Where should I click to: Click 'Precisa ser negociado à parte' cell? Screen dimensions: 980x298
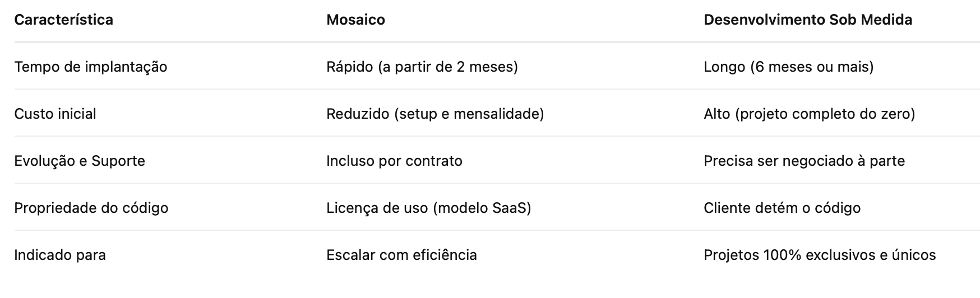click(x=804, y=161)
